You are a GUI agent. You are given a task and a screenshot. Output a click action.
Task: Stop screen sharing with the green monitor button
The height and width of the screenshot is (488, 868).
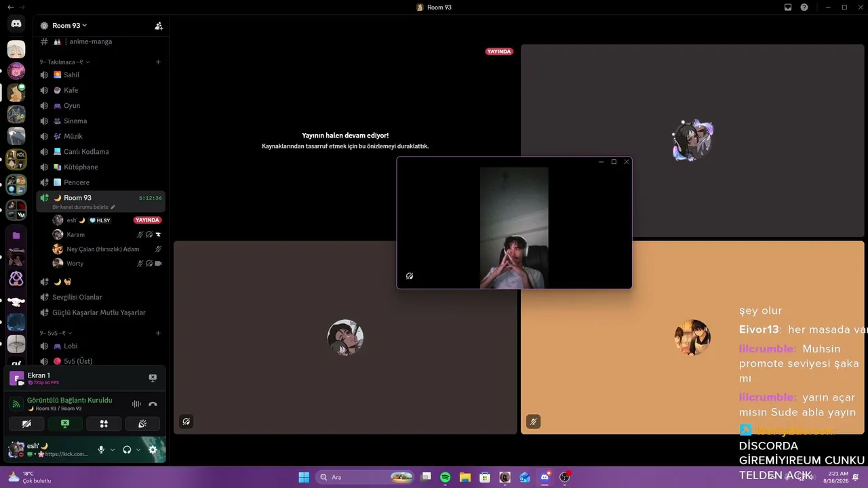tap(65, 424)
